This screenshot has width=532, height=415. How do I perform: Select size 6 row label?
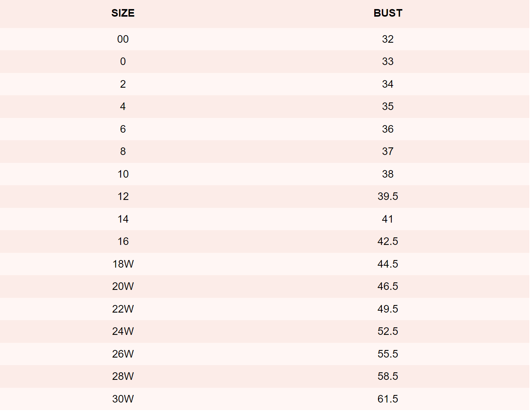click(x=123, y=129)
